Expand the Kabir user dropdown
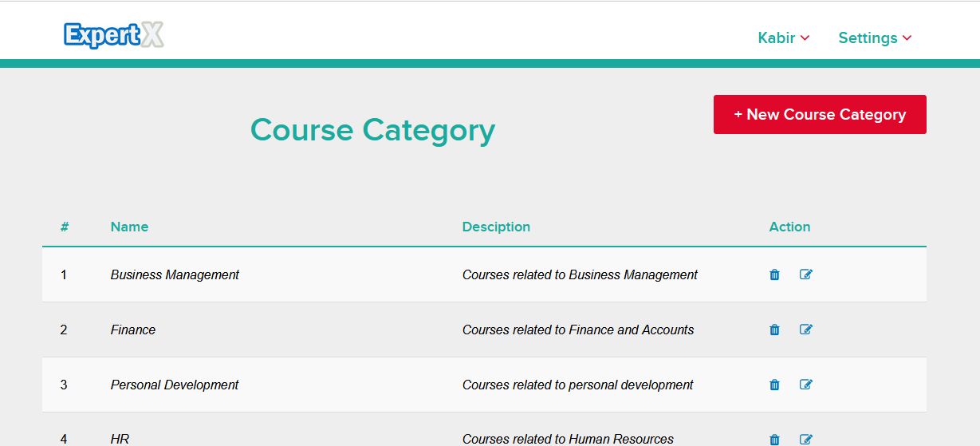The height and width of the screenshot is (446, 980). click(783, 37)
